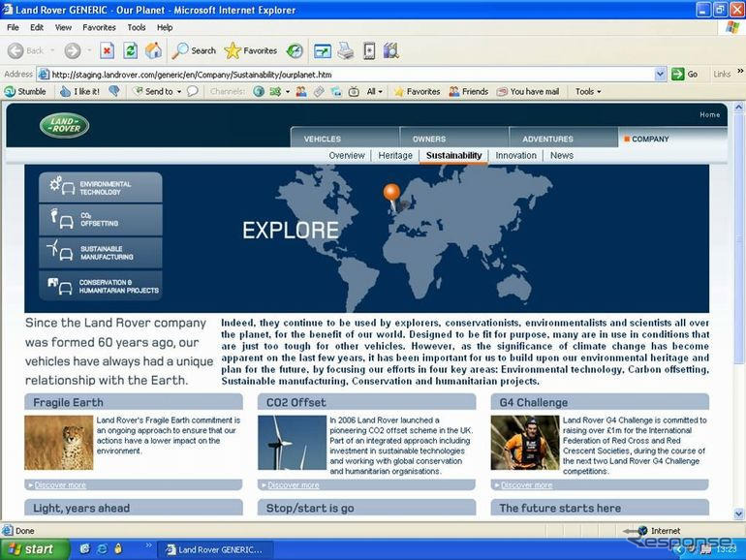Switch to the Innovation sub-tab
746x560 pixels.
point(515,155)
